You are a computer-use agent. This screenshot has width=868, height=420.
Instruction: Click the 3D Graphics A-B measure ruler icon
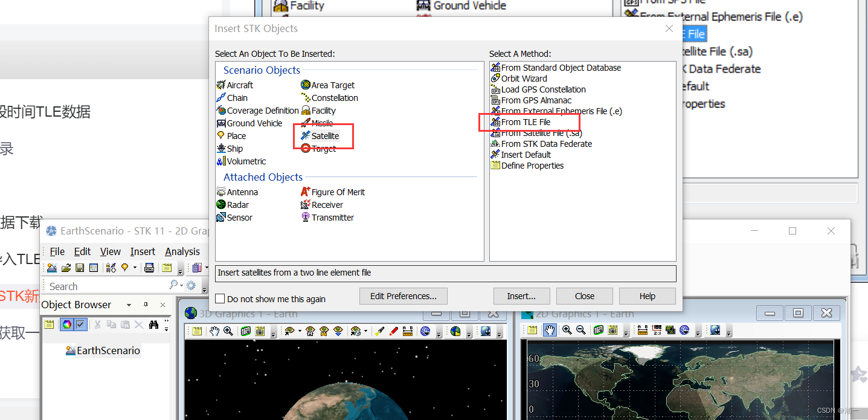point(408,331)
